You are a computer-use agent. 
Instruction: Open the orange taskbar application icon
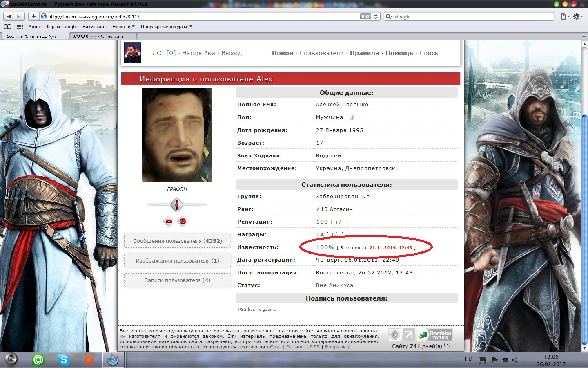point(89,360)
